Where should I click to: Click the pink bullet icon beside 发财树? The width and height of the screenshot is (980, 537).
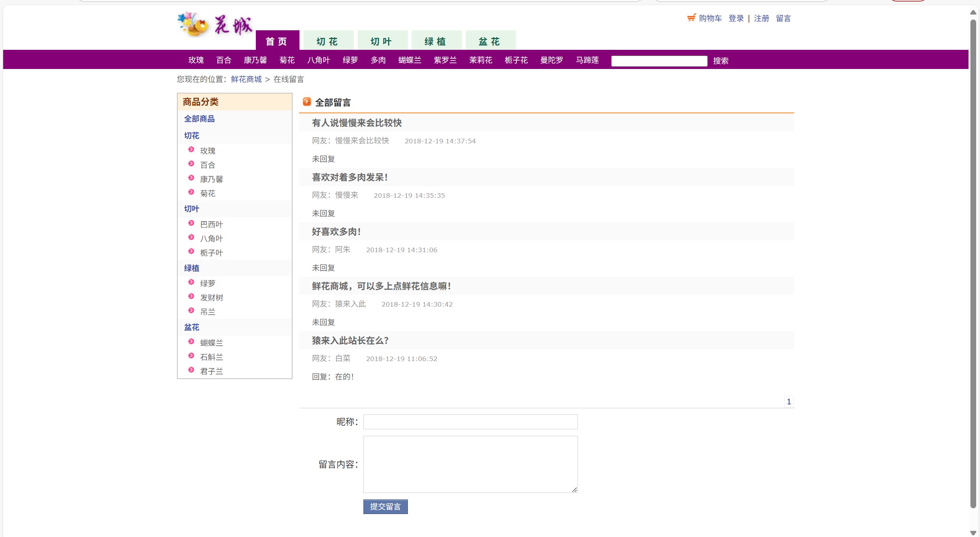(191, 296)
